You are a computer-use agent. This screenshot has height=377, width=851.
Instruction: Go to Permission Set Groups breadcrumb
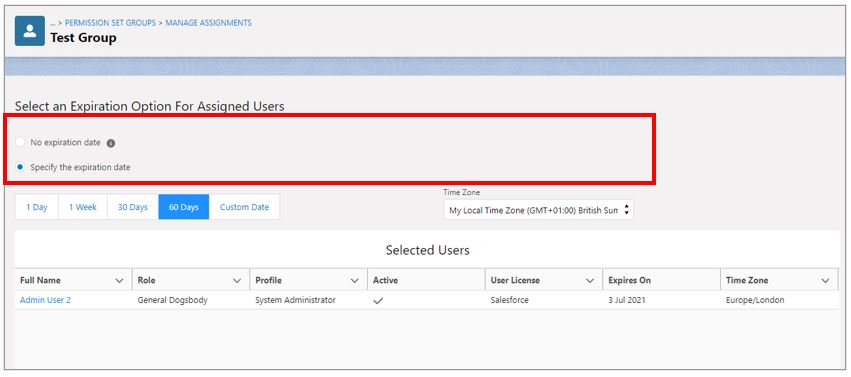point(110,23)
